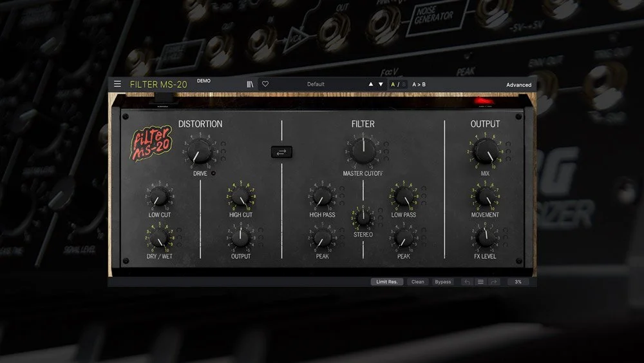Screen dimensions: 644x363
Task: Copy settings with the A > B button
Action: point(419,84)
